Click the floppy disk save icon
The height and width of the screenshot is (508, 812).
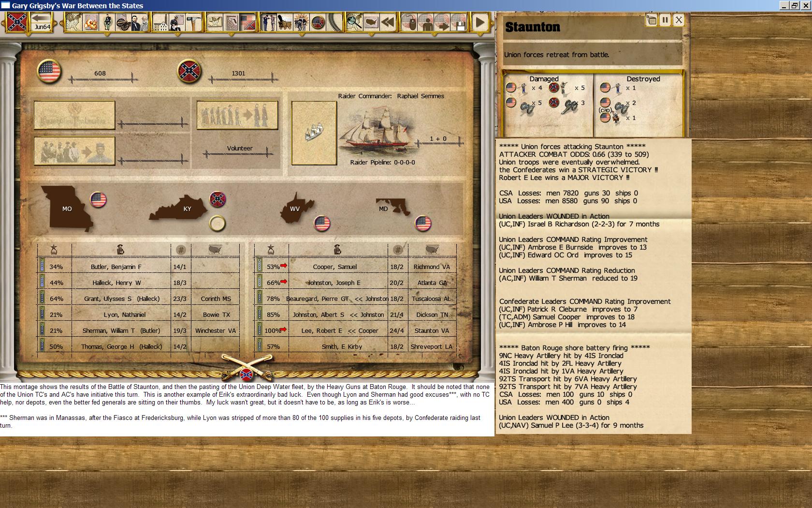pyautogui.click(x=459, y=22)
